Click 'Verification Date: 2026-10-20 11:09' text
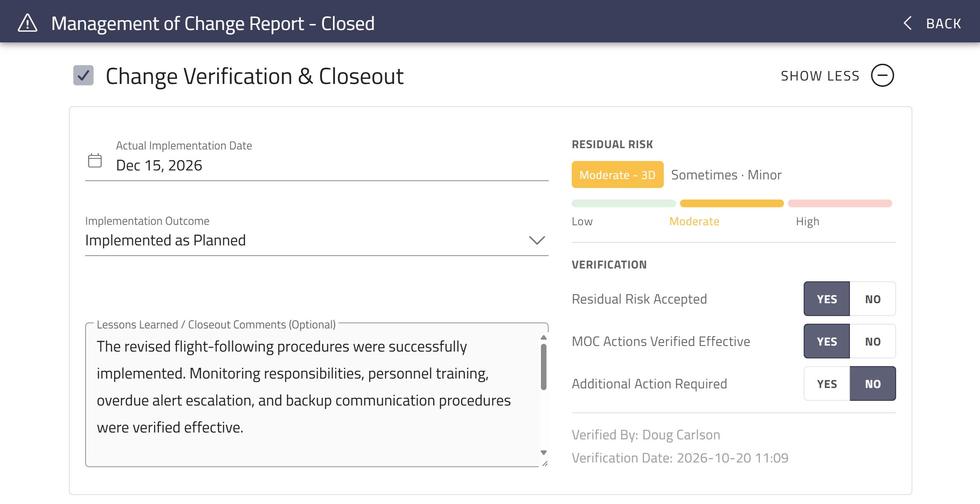 coord(680,458)
